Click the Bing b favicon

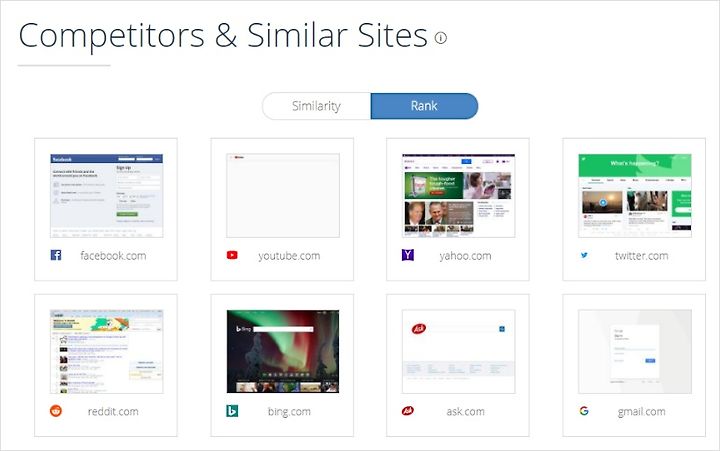pos(232,411)
